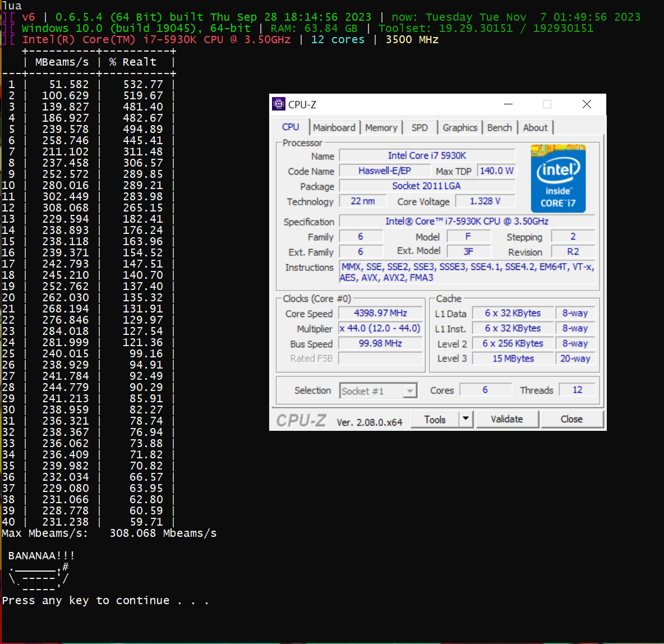Select the CPU tab
Viewport: 664px width, 644px height.
(290, 127)
